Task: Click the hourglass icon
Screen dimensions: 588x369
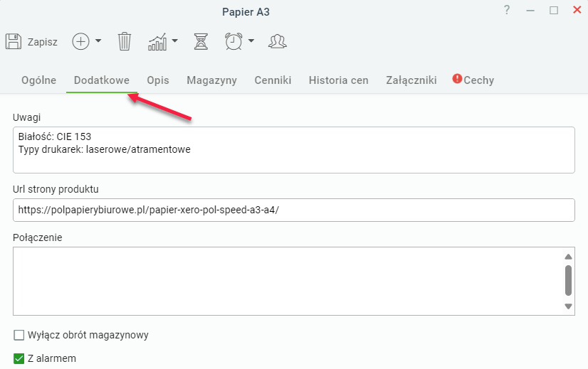Action: [201, 41]
